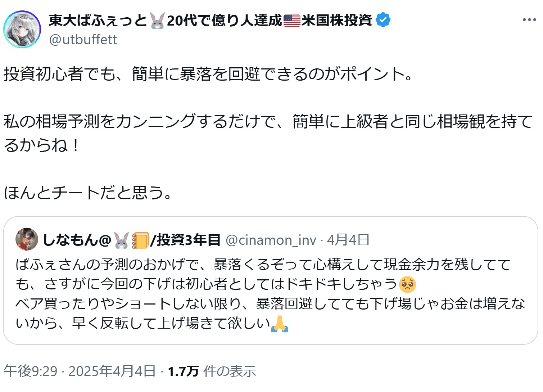Click the praying hands emoji in quote
This screenshot has height=392, width=543.
point(280,324)
